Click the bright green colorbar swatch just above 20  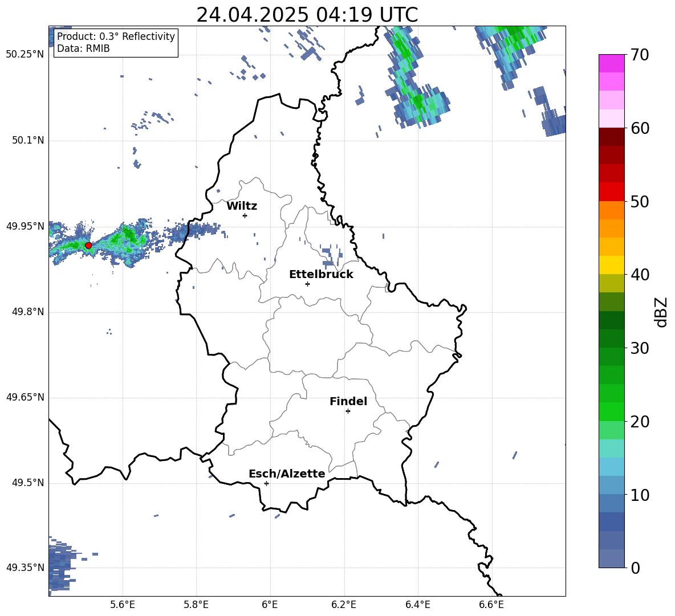611,411
